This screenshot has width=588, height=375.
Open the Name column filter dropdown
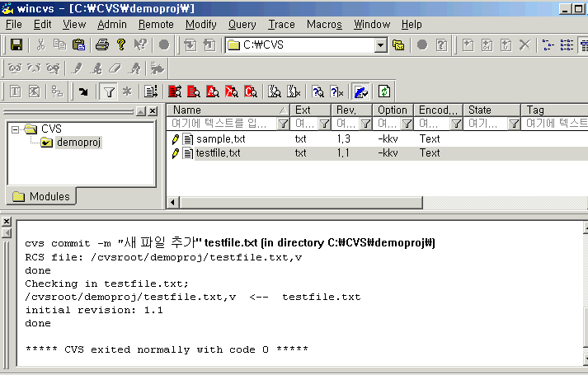283,124
